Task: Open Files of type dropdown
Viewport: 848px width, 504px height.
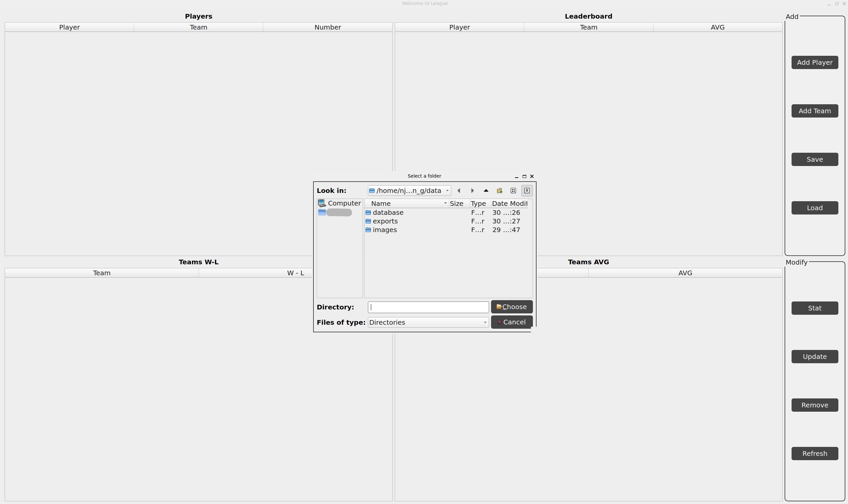Action: (x=428, y=322)
